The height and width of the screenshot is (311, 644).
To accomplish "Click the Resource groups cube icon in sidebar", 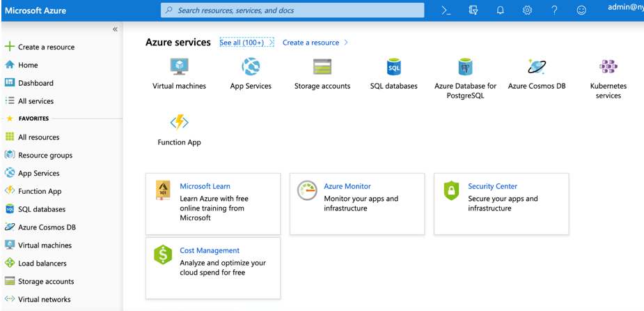I will point(10,155).
